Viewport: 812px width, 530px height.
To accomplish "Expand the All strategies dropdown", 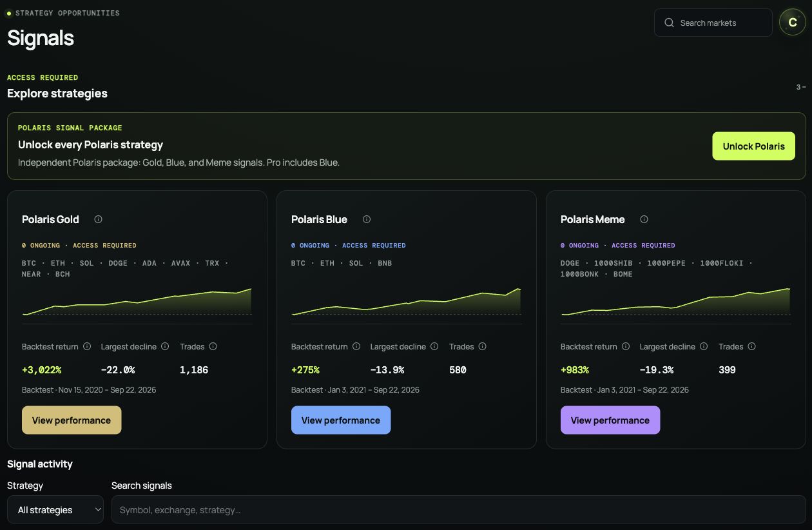I will coord(55,509).
